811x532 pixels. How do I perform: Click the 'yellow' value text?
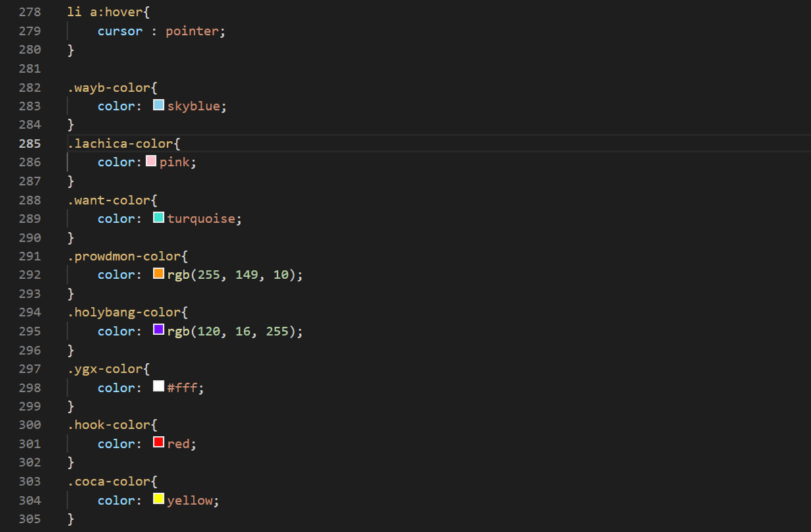coord(190,500)
